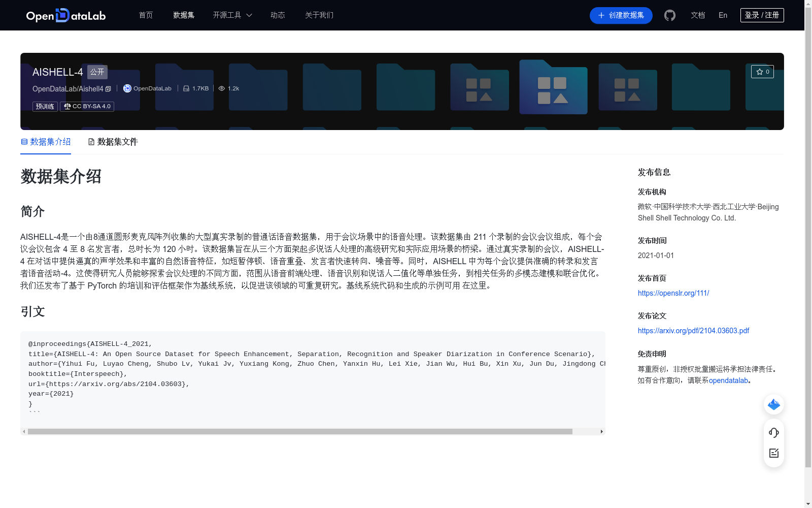Click the blue floating assistant icon
Viewport: 812px width, 508px height.
(774, 404)
